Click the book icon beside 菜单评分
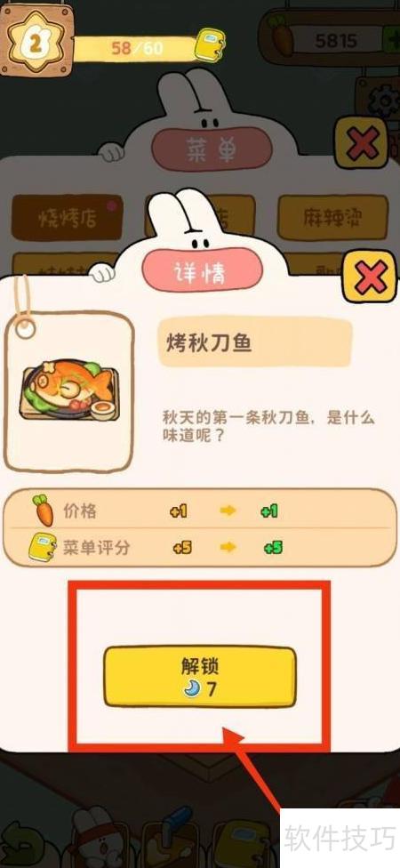The height and width of the screenshot is (868, 400). (42, 548)
